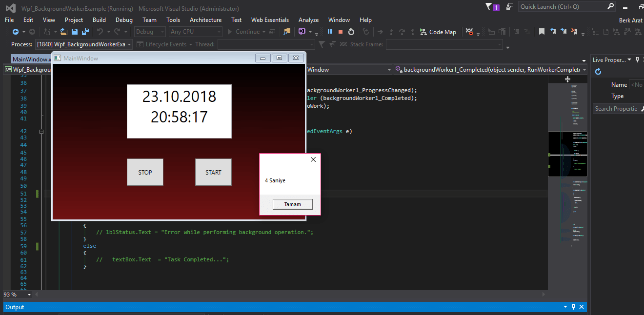Screen dimensions: 644x315
Task: Click the horizontal scrollbar under the code editor
Action: (290, 295)
